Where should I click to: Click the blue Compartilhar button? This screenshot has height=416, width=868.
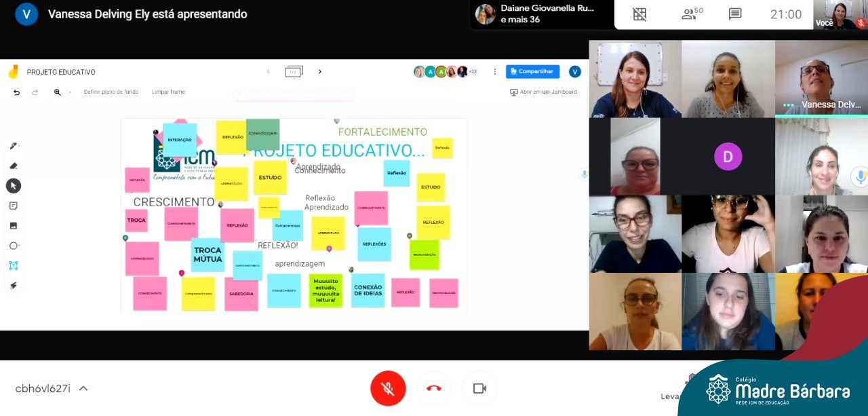tap(532, 72)
